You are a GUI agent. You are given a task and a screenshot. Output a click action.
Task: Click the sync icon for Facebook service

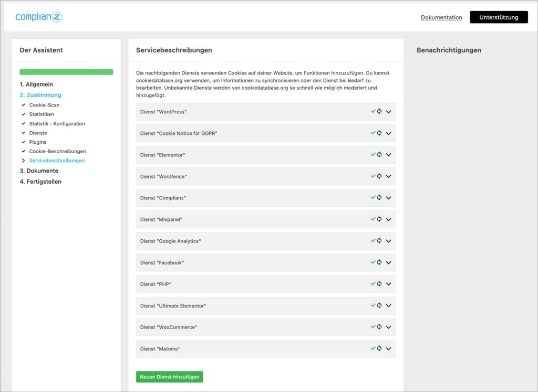(x=379, y=262)
